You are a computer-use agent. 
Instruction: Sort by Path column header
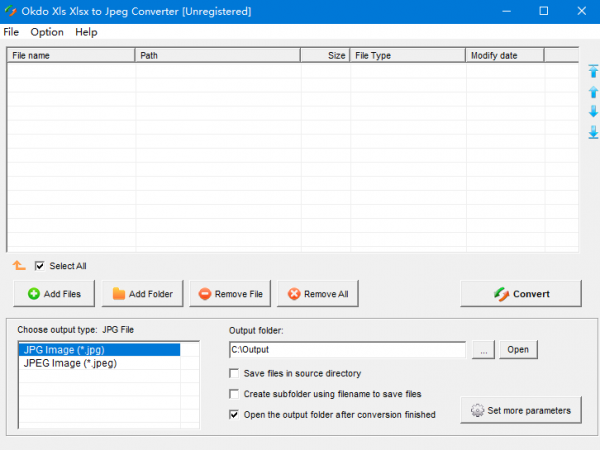tap(218, 55)
